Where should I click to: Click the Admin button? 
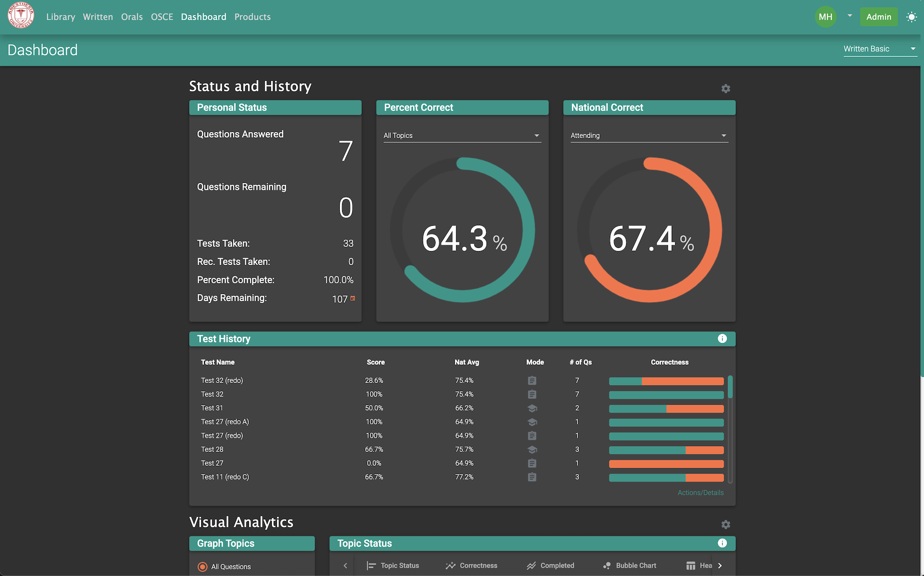pyautogui.click(x=878, y=17)
